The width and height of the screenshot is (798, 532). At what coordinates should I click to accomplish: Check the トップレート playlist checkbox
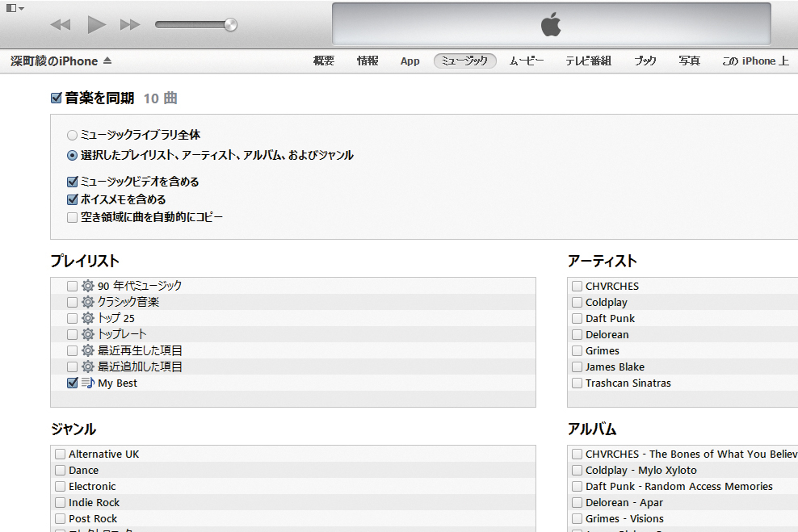(x=72, y=335)
